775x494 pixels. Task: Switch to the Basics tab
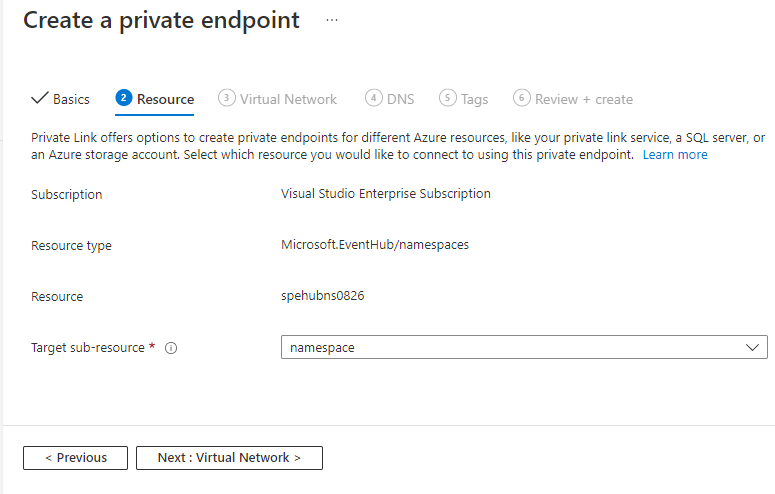pyautogui.click(x=71, y=99)
